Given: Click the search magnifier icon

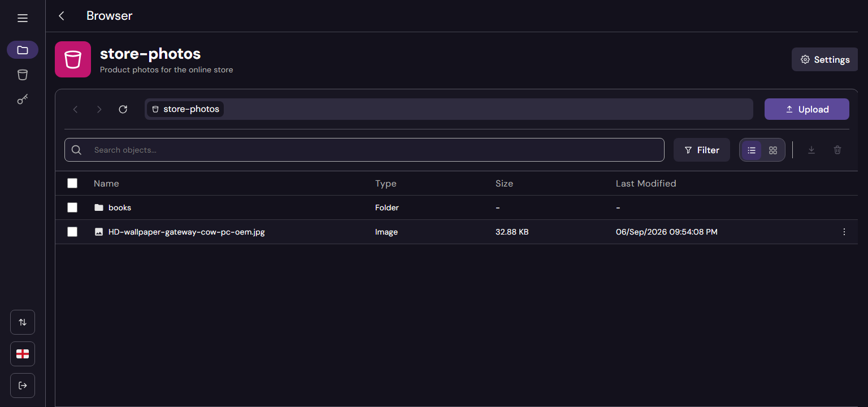Looking at the screenshot, I should click(x=77, y=150).
